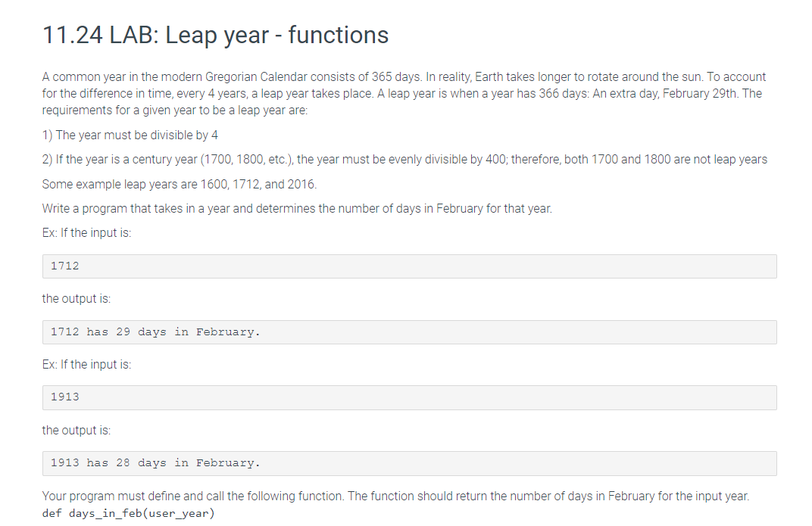Viewport: 812px width, 526px height.
Task: Click the first 'Ex: If the input is:' label
Action: pos(86,233)
